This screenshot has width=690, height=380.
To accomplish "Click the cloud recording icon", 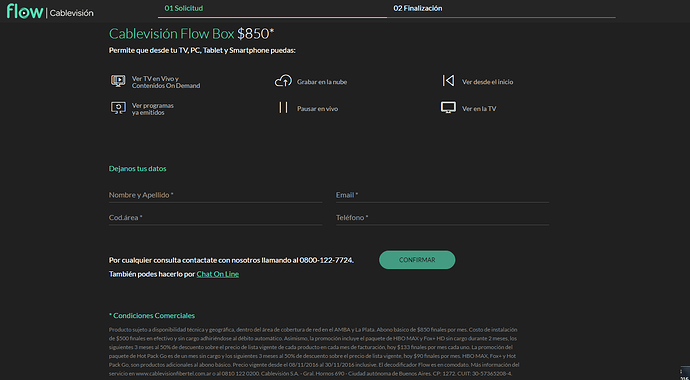I will (x=283, y=81).
